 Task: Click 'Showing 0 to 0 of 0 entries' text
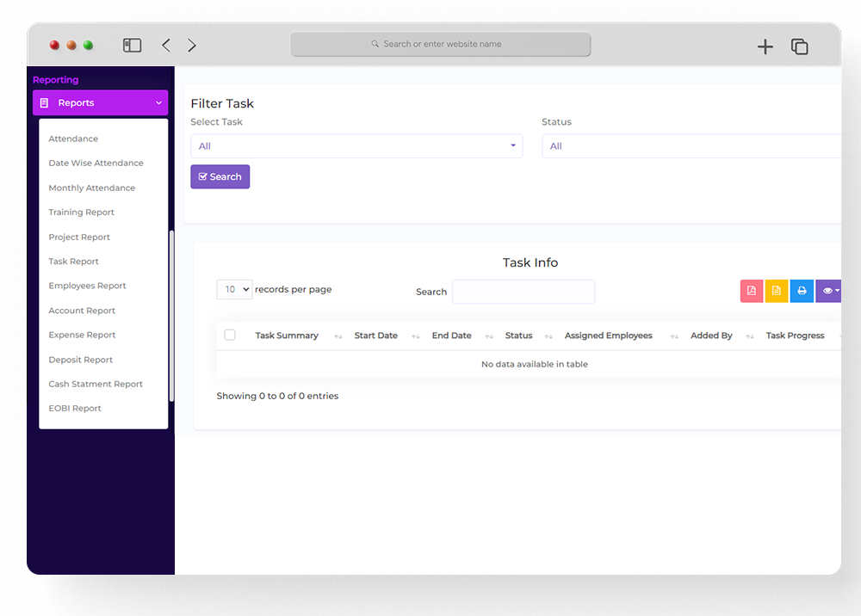click(277, 396)
